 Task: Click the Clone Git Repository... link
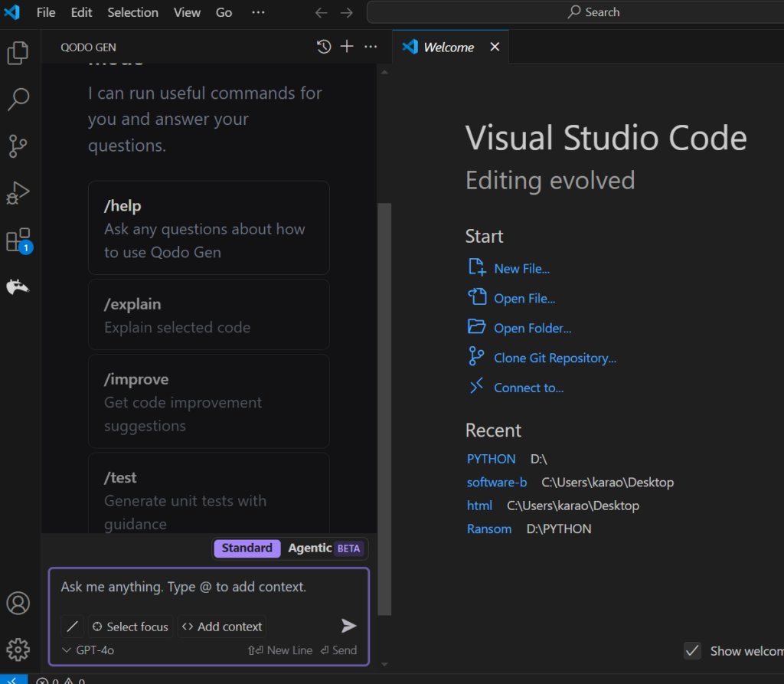(555, 358)
